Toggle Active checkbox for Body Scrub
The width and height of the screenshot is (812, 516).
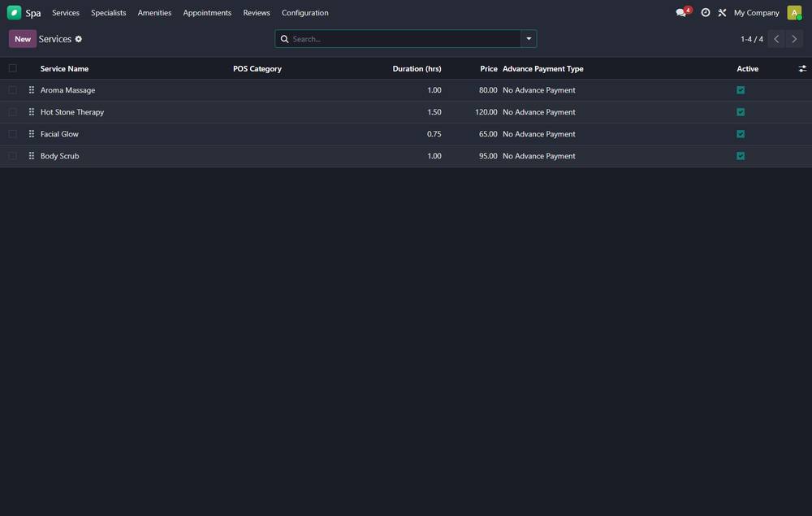point(741,156)
